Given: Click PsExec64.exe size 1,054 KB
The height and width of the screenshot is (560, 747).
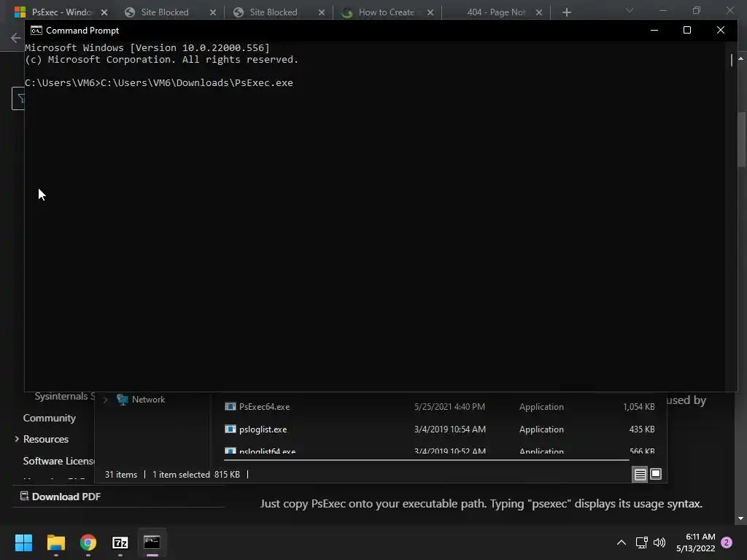Looking at the screenshot, I should tap(639, 407).
